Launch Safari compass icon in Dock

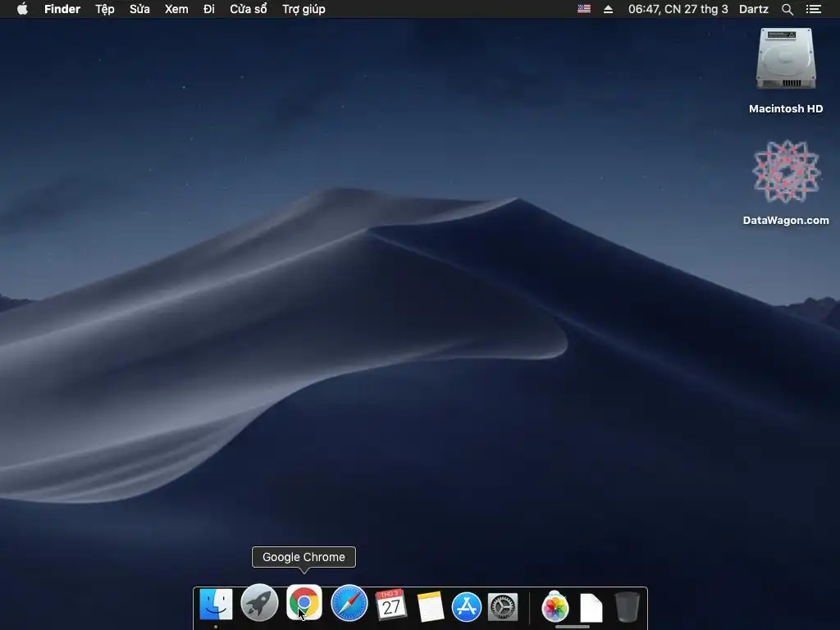(349, 603)
